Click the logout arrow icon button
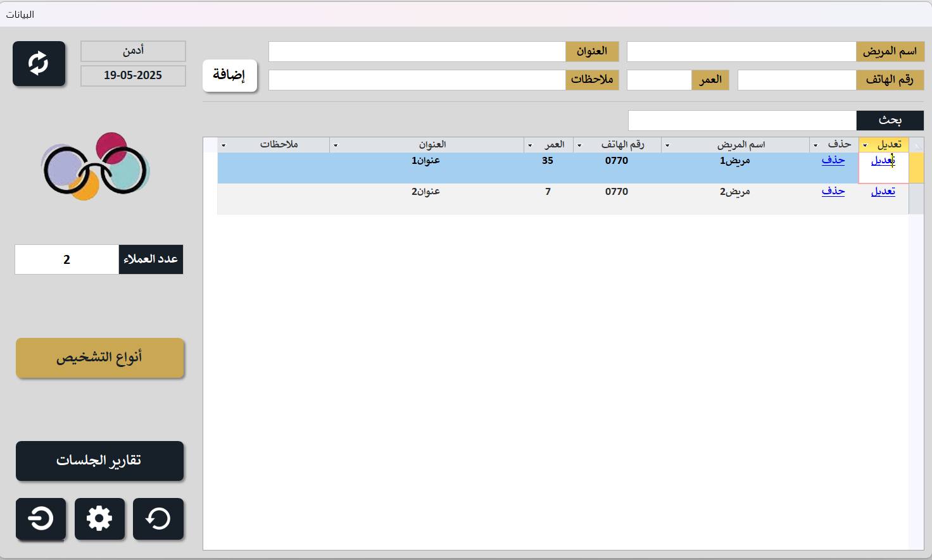Screen dimensions: 932x560 click(x=41, y=519)
